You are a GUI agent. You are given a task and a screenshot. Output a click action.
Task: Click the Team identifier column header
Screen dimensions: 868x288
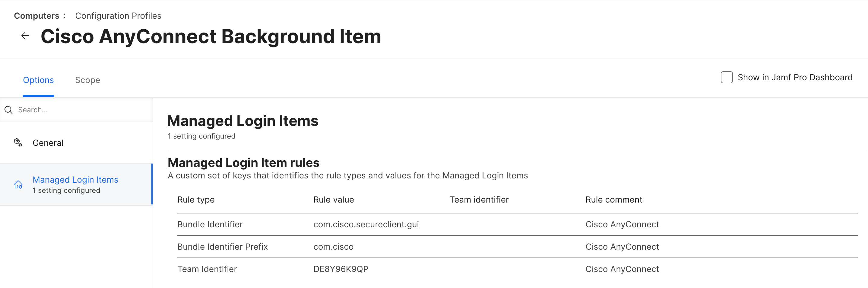coord(479,200)
